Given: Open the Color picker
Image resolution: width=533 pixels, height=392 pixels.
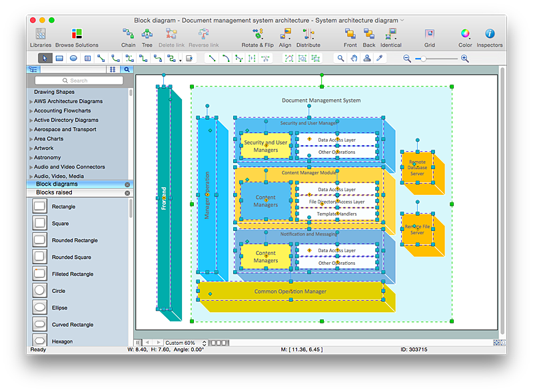Looking at the screenshot, I should click(x=465, y=38).
